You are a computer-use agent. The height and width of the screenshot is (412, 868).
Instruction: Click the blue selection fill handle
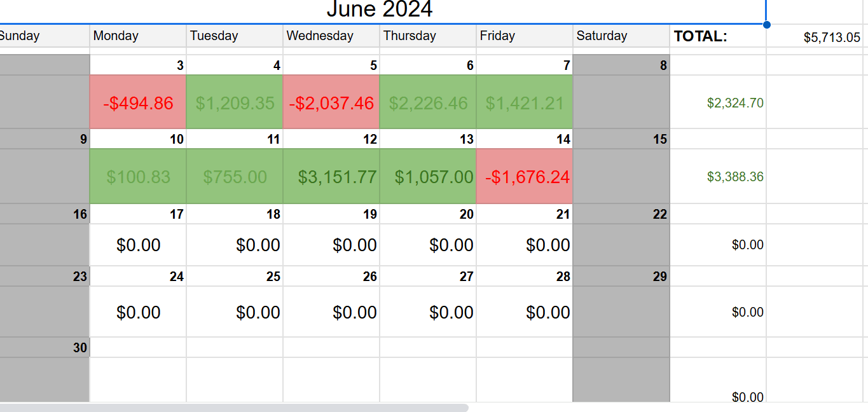(766, 25)
